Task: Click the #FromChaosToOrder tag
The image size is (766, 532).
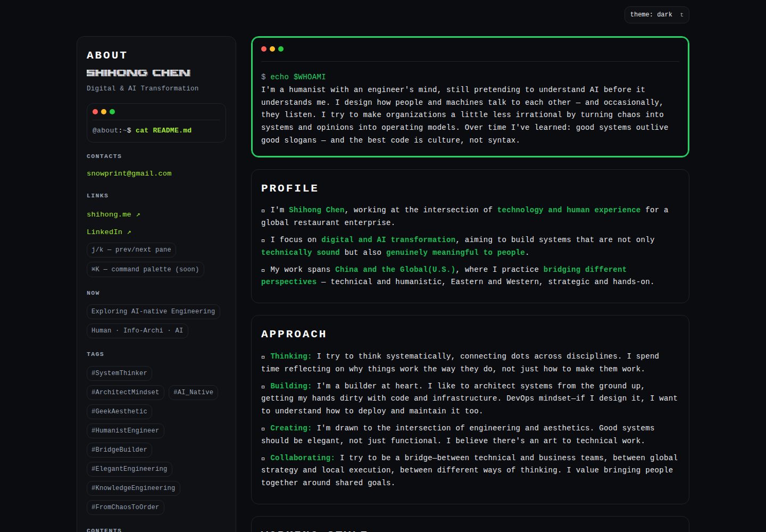Action: pyautogui.click(x=126, y=507)
